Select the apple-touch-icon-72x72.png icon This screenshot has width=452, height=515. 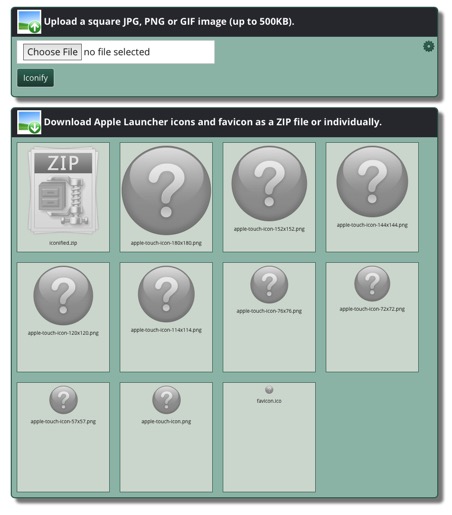click(x=372, y=284)
